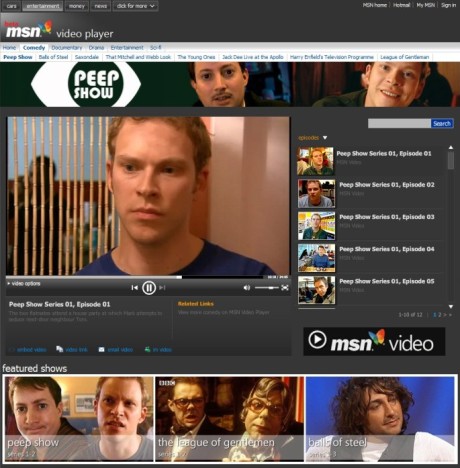Click the Search button
This screenshot has width=460, height=468.
pos(442,124)
